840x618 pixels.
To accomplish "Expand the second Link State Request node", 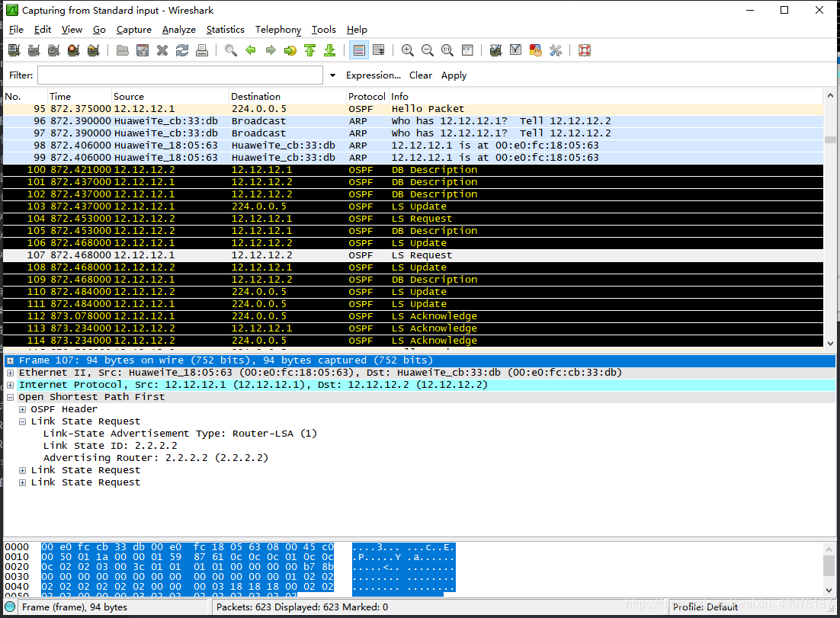I will pos(23,471).
